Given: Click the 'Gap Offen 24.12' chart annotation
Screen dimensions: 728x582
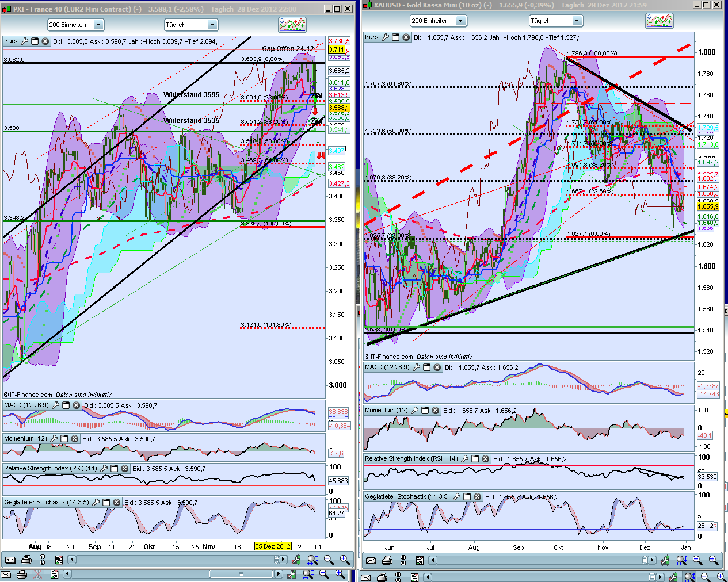Looking at the screenshot, I should (x=288, y=49).
